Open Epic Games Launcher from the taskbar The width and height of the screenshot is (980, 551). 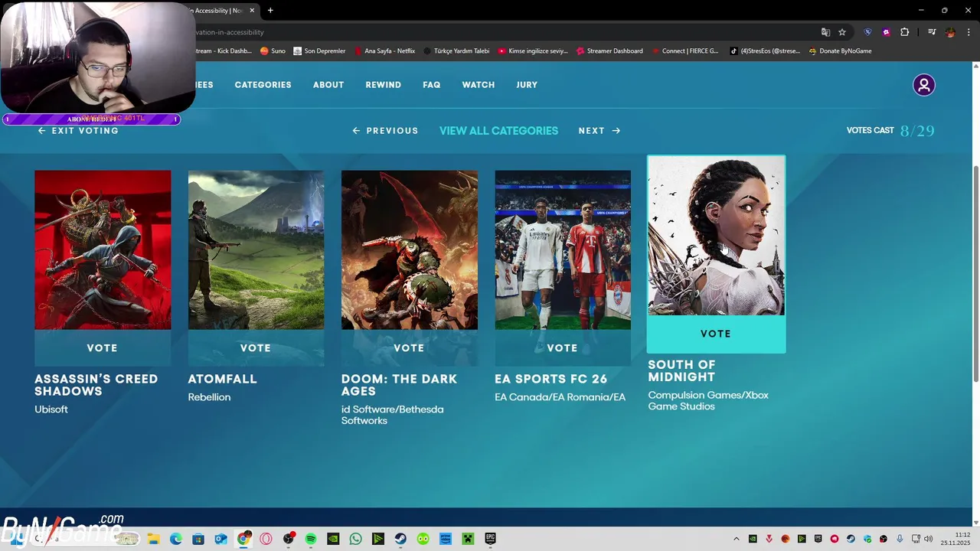(490, 539)
